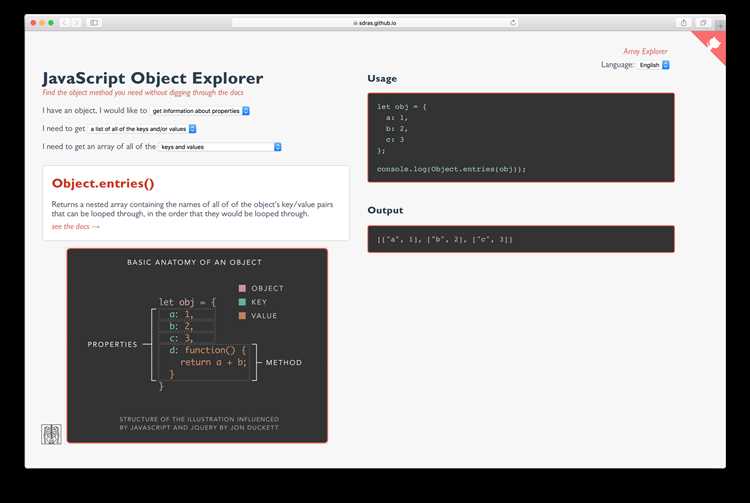The image size is (750, 503).
Task: Click the METHOD label in the diagram
Action: point(284,363)
